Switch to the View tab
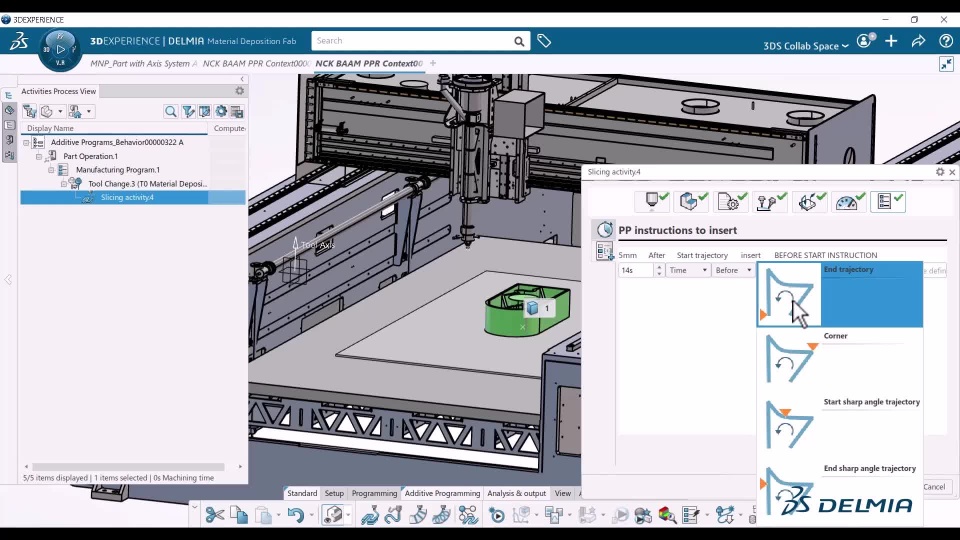This screenshot has width=960, height=540. pyautogui.click(x=562, y=493)
